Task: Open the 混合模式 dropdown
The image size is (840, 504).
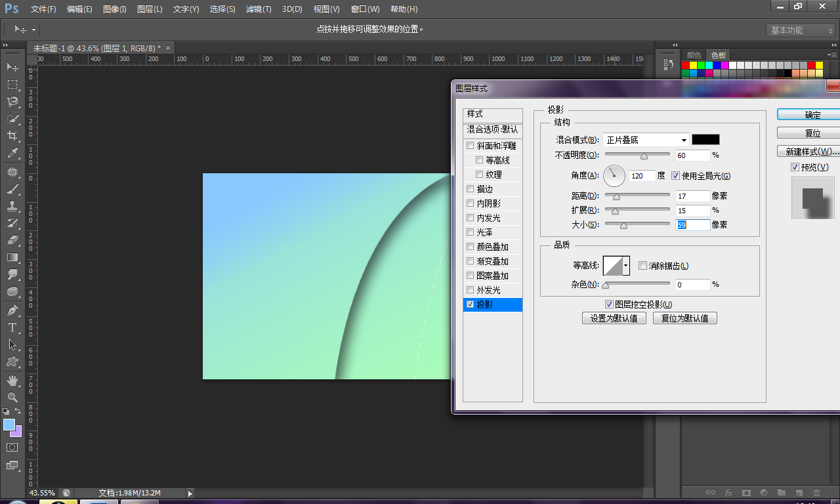Action: click(x=646, y=140)
